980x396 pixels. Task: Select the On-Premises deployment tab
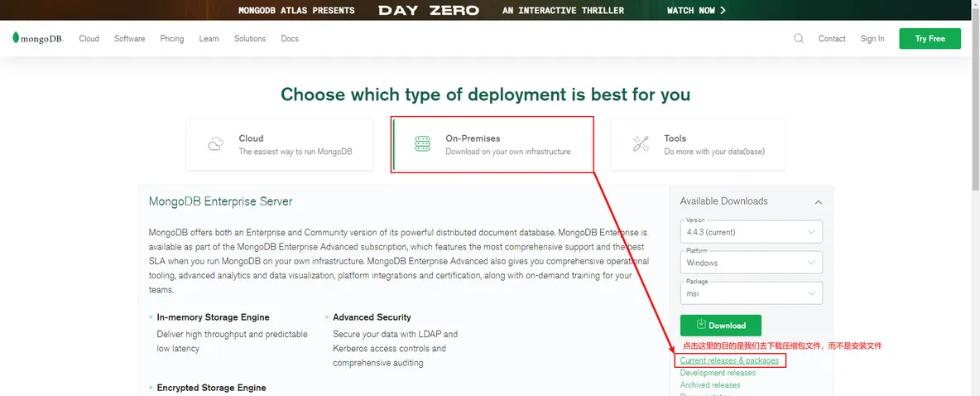(x=492, y=144)
